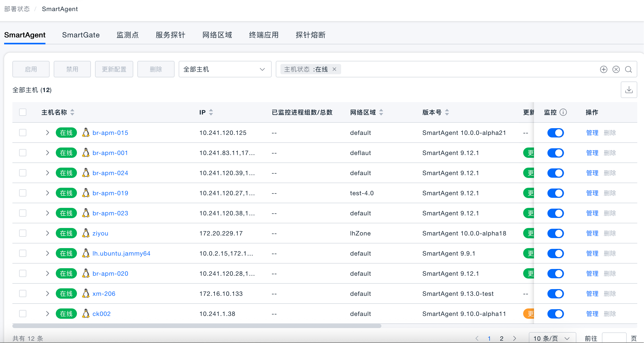Click orange 更 update badge for ck002
The image size is (644, 343).
(x=529, y=314)
